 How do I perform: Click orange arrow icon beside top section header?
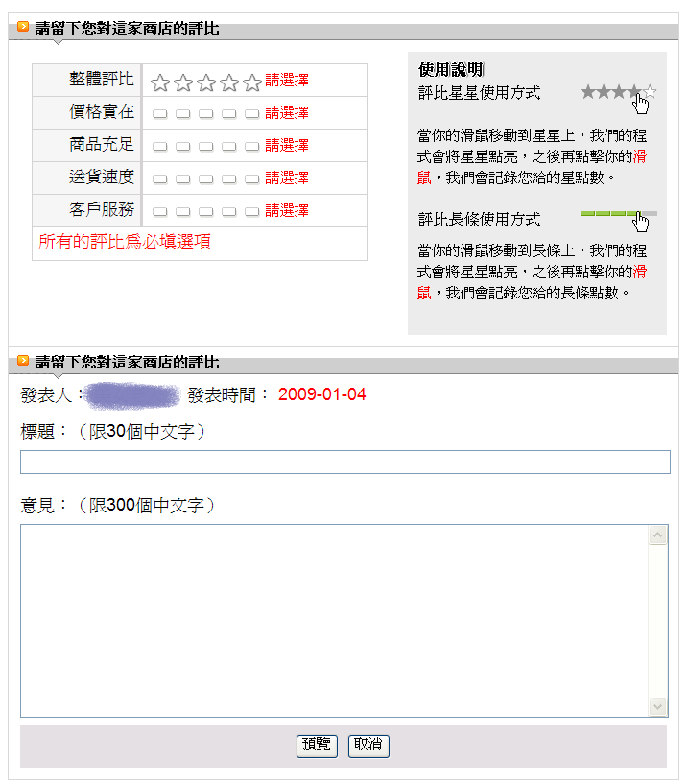[23, 28]
